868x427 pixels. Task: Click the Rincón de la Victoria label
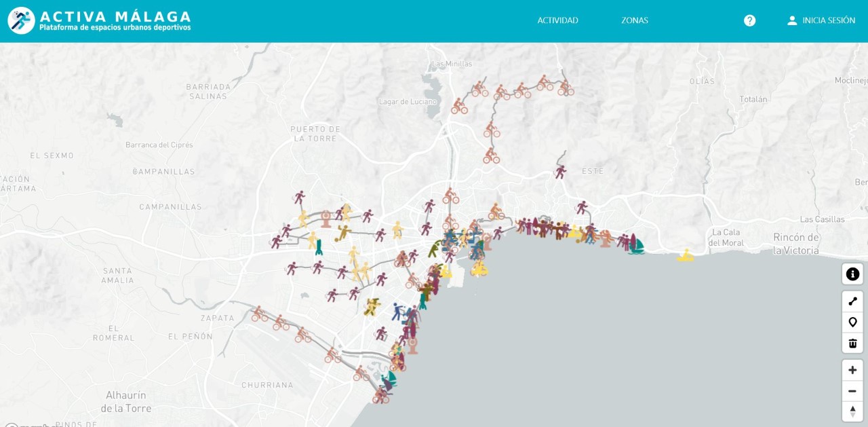click(x=796, y=244)
